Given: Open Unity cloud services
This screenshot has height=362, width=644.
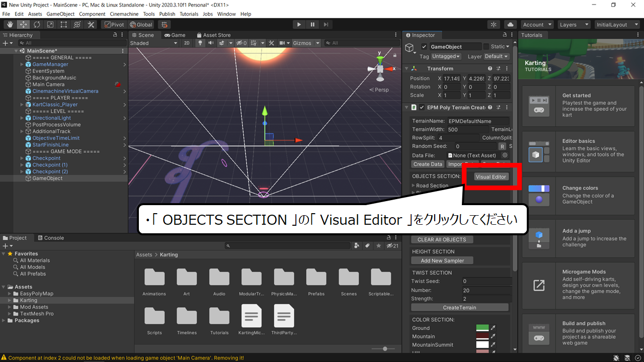Looking at the screenshot, I should 511,25.
